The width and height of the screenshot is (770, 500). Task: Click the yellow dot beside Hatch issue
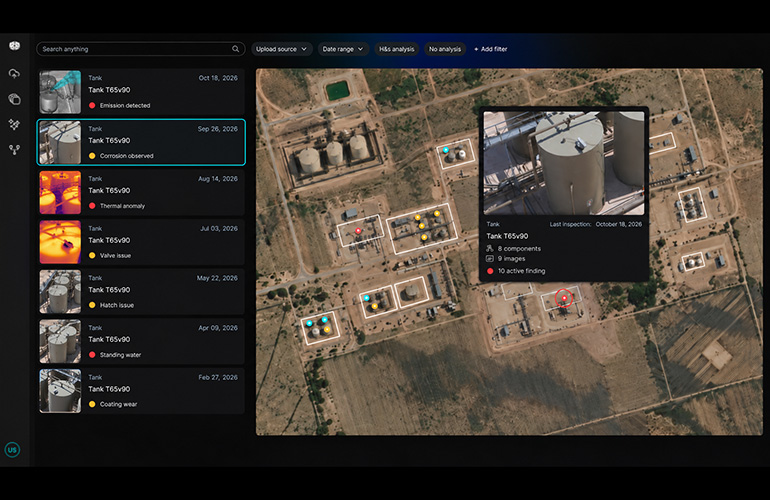(x=92, y=305)
